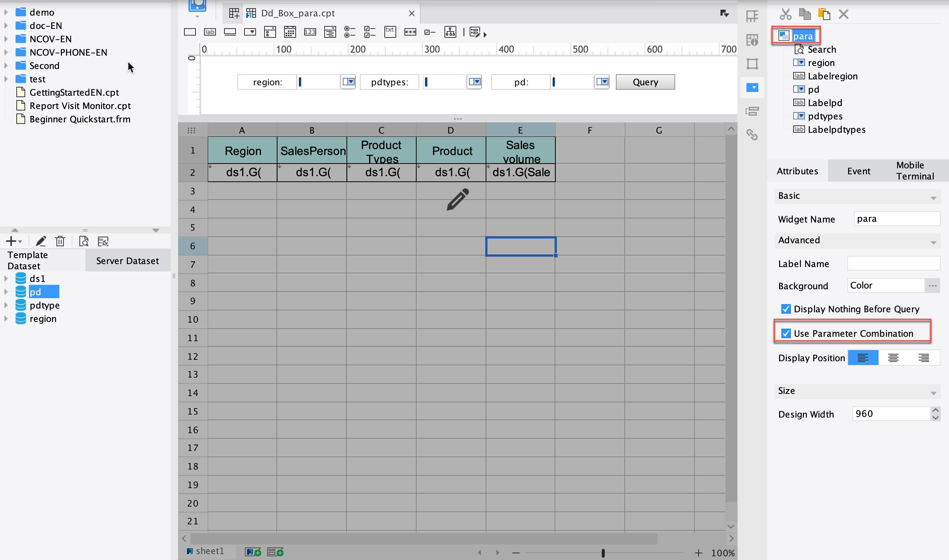Open the pdtypes parameter dropdown arrow
Image resolution: width=949 pixels, height=560 pixels.
(x=474, y=82)
